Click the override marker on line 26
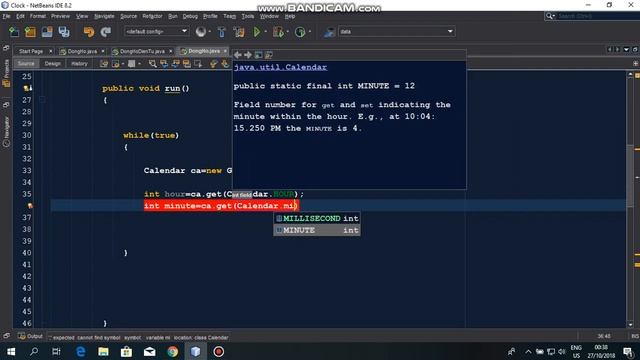 point(28,88)
